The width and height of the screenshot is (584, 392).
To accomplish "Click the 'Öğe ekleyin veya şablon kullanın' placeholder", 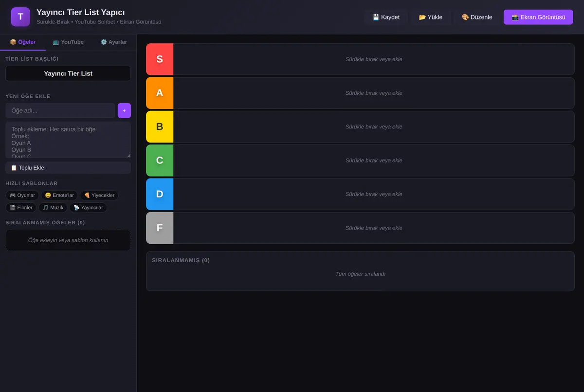I will (x=68, y=240).
